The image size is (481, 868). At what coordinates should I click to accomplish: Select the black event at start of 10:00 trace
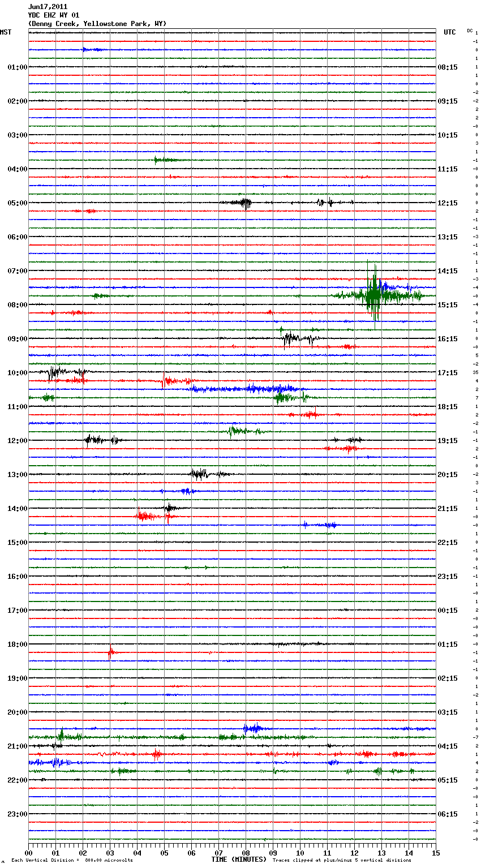click(55, 372)
